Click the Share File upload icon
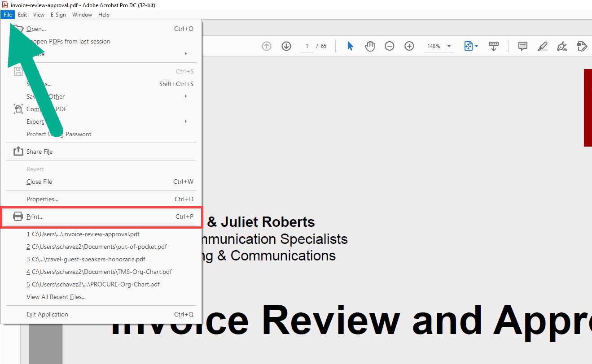 pos(18,152)
